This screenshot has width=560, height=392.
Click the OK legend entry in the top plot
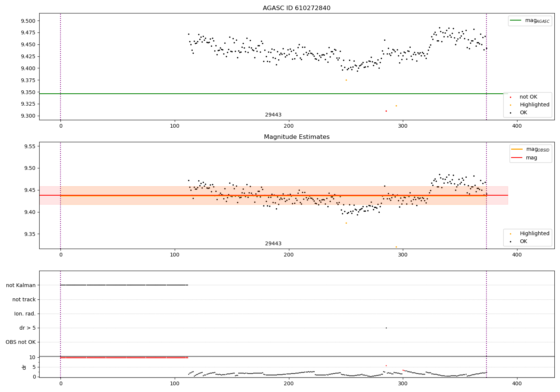(519, 113)
